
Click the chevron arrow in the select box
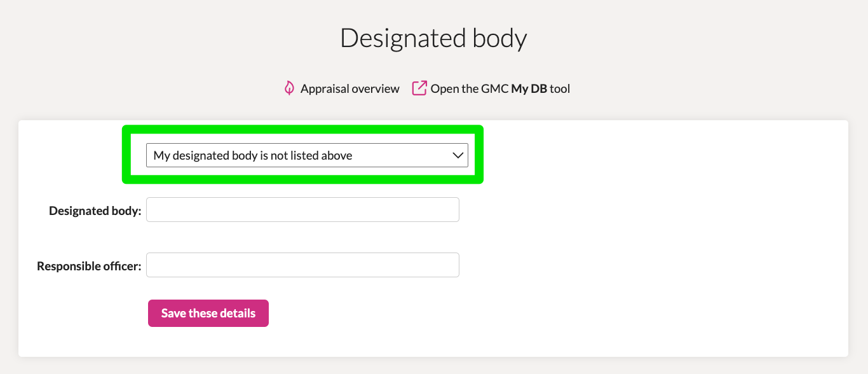458,155
